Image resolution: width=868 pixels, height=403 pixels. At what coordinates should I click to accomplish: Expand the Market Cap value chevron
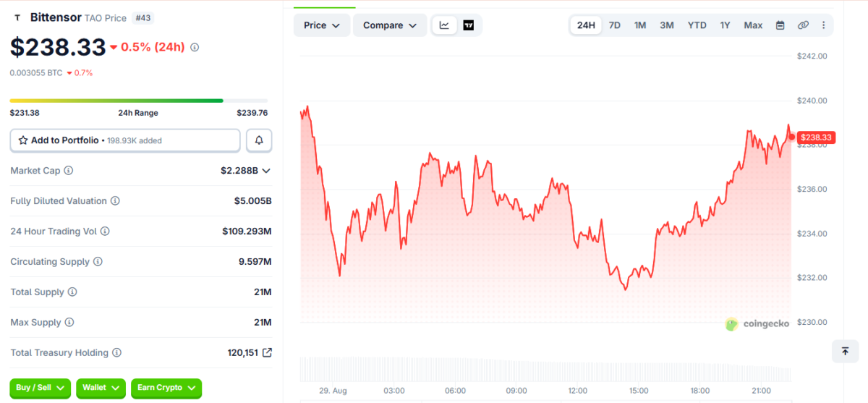pyautogui.click(x=266, y=171)
